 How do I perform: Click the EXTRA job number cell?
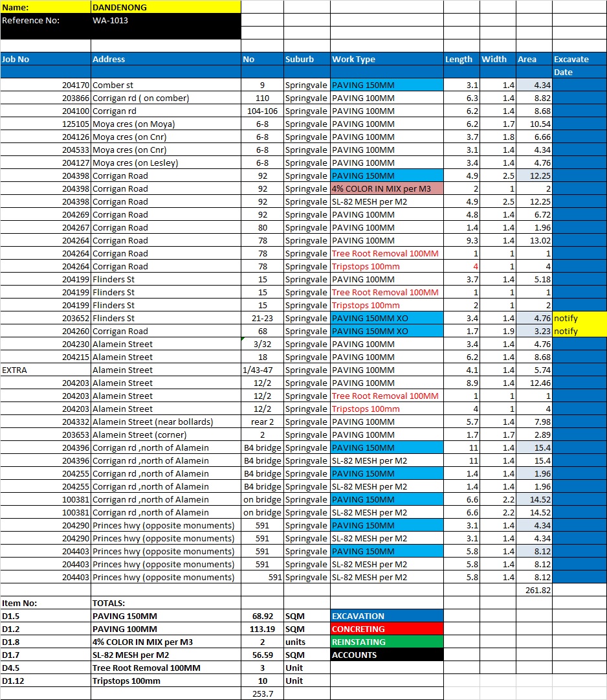tap(45, 370)
